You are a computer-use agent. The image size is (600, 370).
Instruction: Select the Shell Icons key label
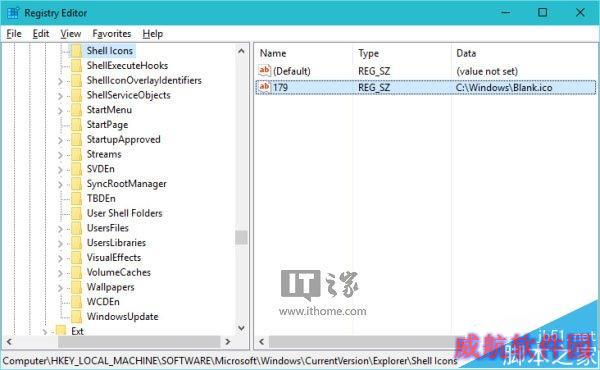pos(109,51)
